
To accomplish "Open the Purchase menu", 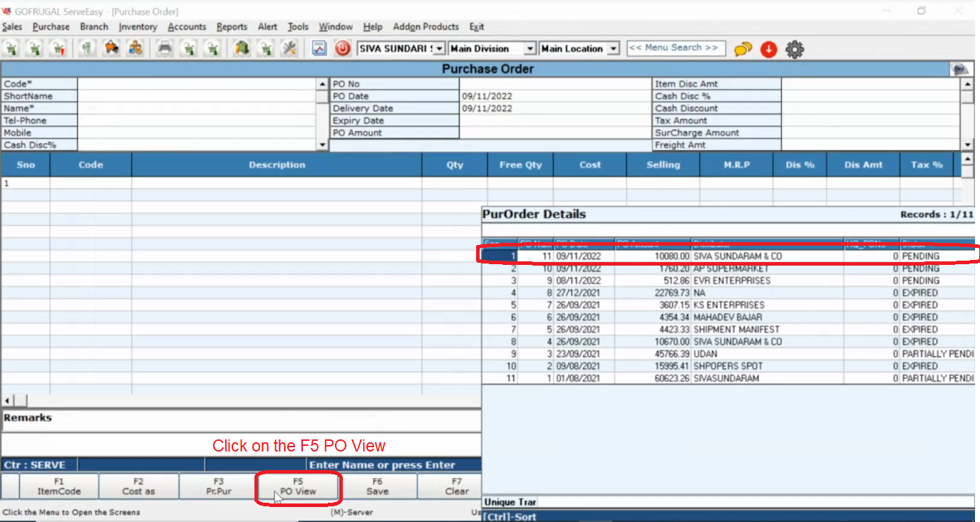I will coord(51,27).
